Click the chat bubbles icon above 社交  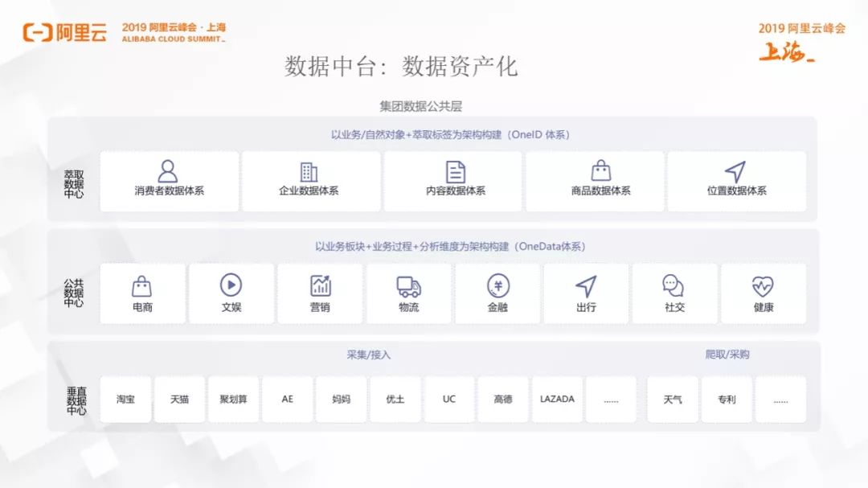pyautogui.click(x=674, y=286)
